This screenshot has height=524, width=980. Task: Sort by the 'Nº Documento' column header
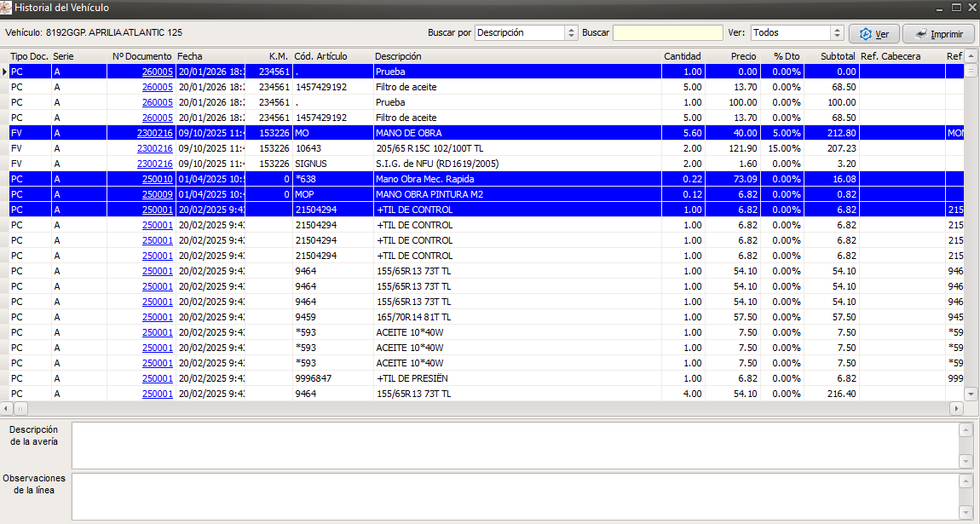tap(141, 56)
